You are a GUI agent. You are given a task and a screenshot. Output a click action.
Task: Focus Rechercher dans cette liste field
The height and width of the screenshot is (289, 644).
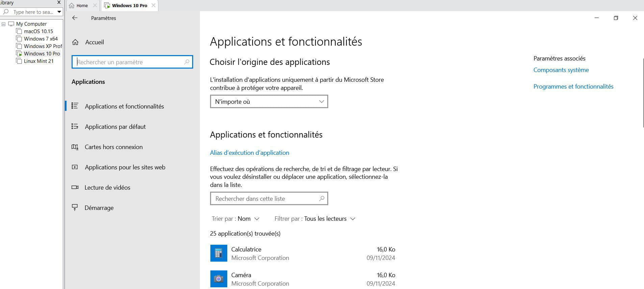pyautogui.click(x=269, y=198)
